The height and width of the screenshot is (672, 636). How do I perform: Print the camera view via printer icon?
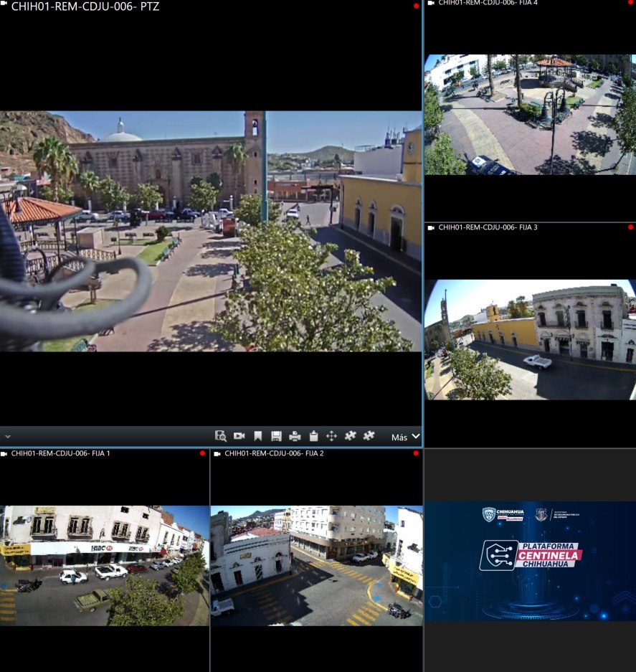click(x=295, y=436)
